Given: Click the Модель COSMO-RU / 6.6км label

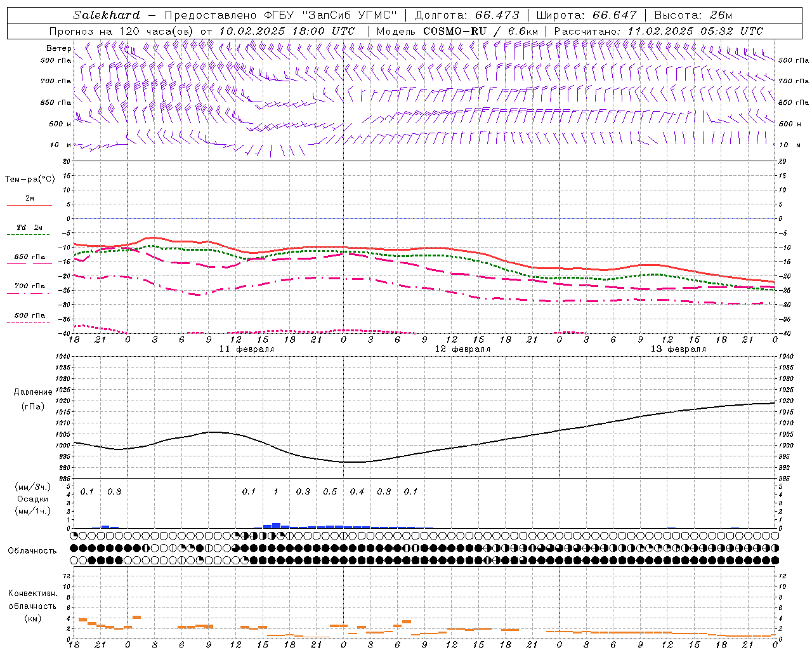Looking at the screenshot, I should 457,31.
